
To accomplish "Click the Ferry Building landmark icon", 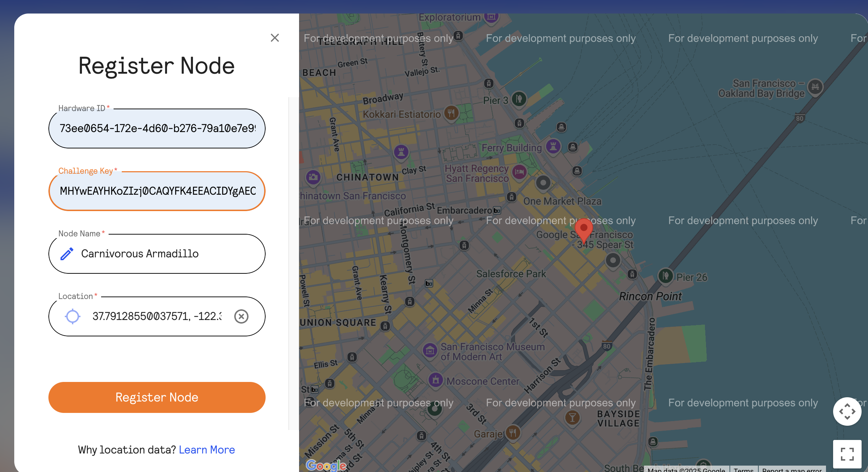I will [x=553, y=146].
